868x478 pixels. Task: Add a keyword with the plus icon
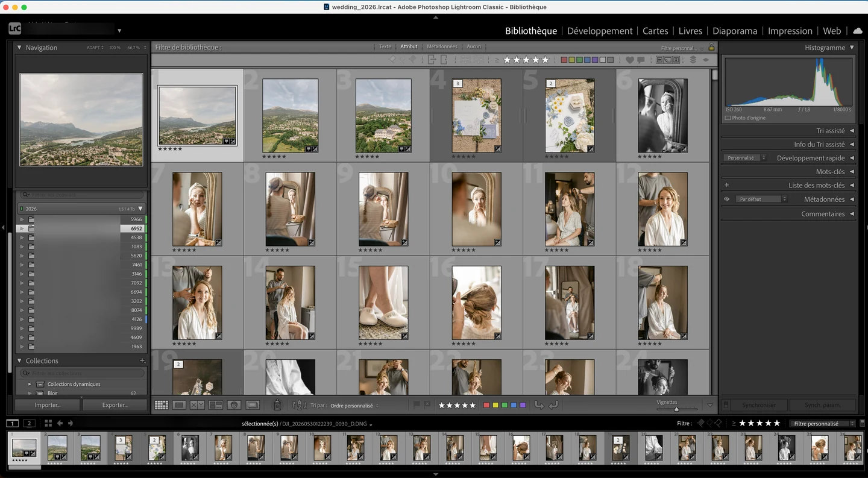[x=726, y=185]
